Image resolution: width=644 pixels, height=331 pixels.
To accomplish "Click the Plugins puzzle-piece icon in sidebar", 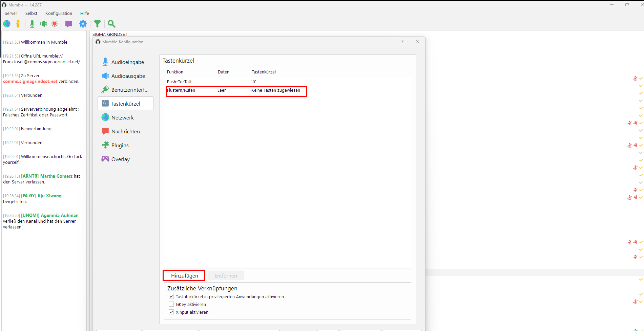I will click(x=105, y=145).
